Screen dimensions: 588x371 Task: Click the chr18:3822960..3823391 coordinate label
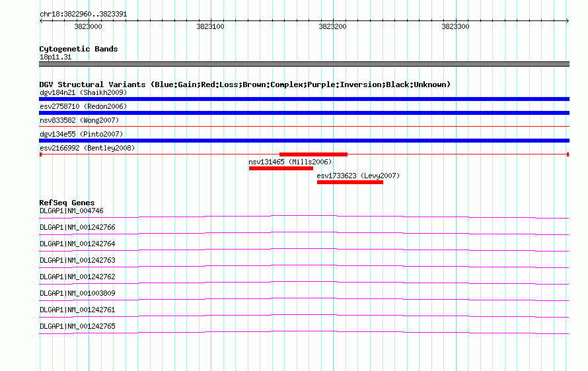83,15
